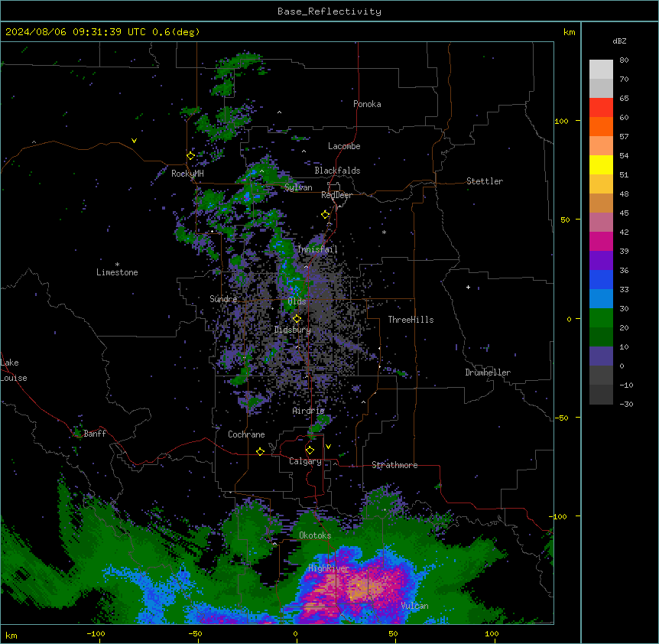659x644 pixels.
Task: Click the Blackfalds city label
Action: point(337,171)
